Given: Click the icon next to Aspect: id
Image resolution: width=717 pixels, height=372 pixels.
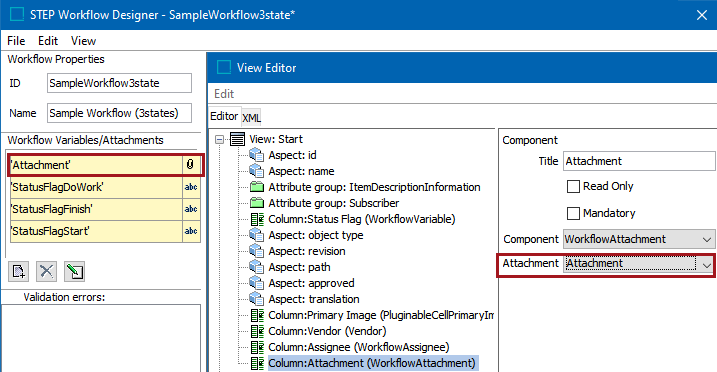Looking at the screenshot, I should coord(257,155).
